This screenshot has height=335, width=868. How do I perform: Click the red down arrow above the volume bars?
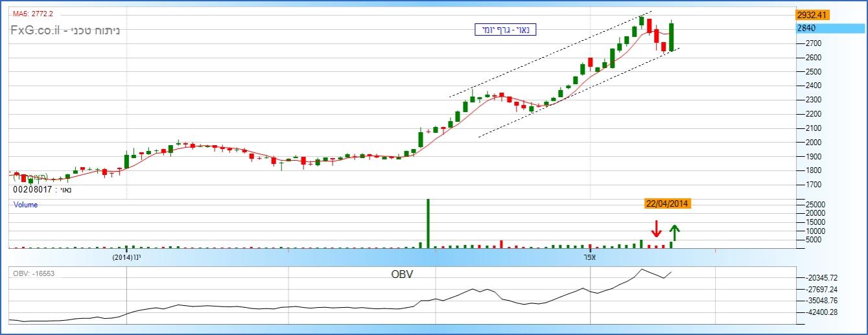(655, 229)
